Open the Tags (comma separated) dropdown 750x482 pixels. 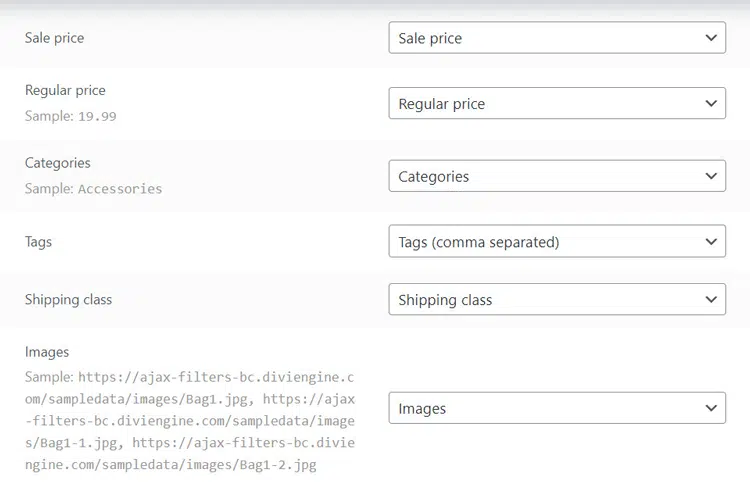coord(557,241)
